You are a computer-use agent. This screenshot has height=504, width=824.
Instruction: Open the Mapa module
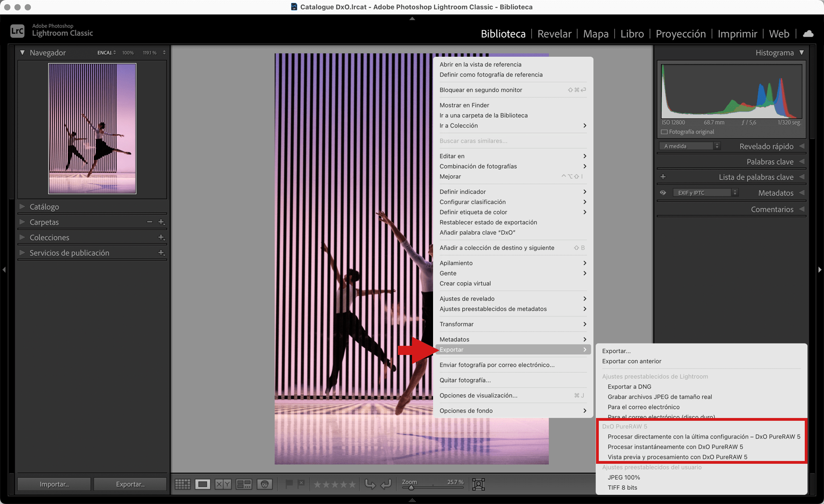click(x=596, y=34)
